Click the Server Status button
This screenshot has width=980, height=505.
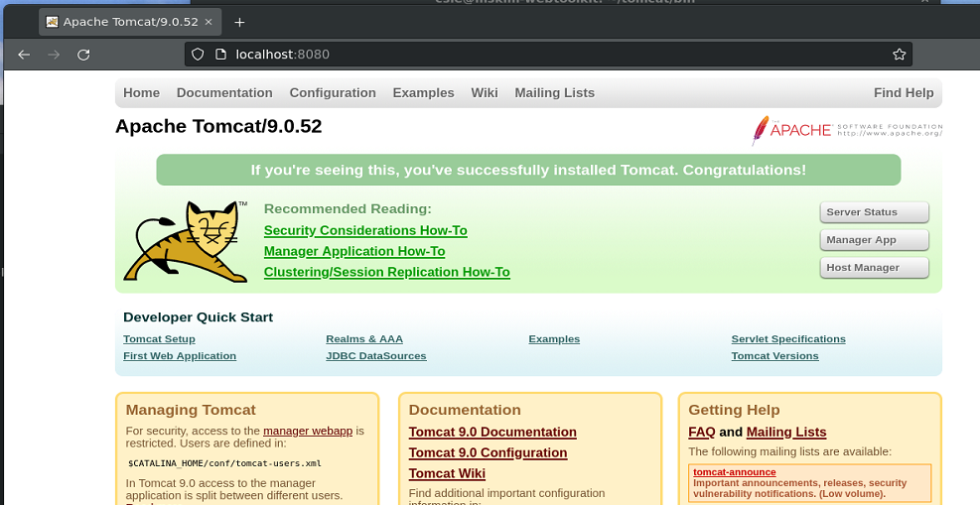click(x=875, y=212)
